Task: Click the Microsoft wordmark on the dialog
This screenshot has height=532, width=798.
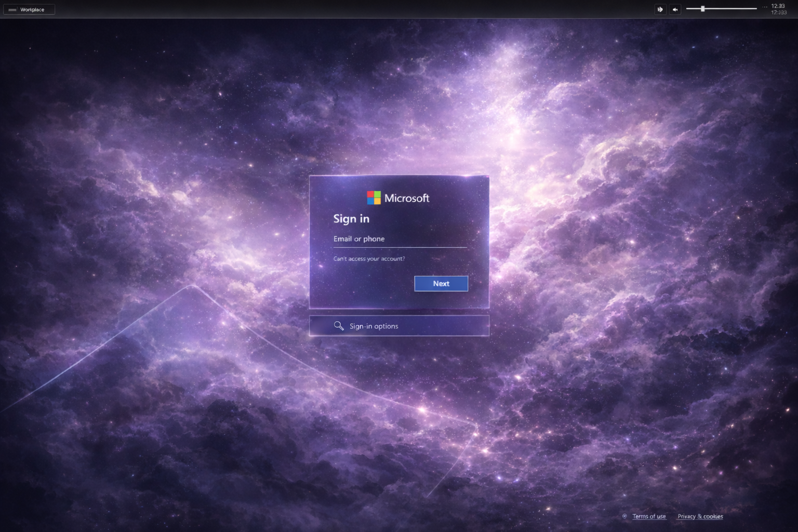Action: pos(406,197)
